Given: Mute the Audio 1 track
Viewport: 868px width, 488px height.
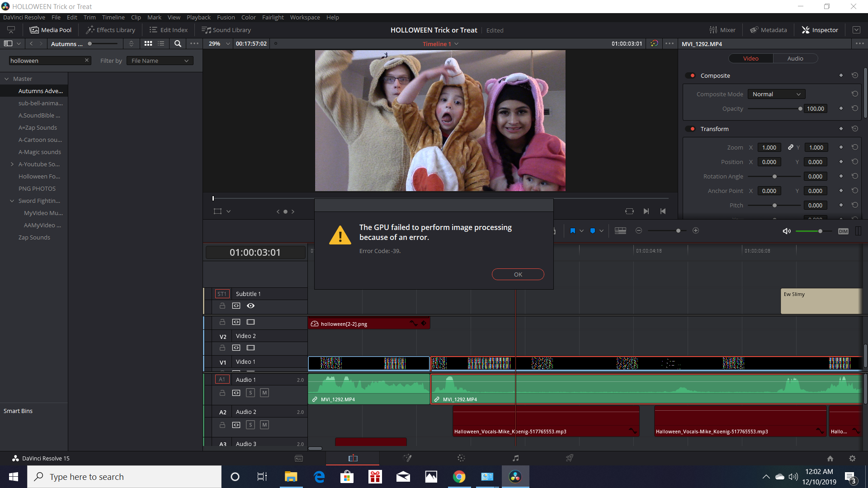Looking at the screenshot, I should [265, 393].
